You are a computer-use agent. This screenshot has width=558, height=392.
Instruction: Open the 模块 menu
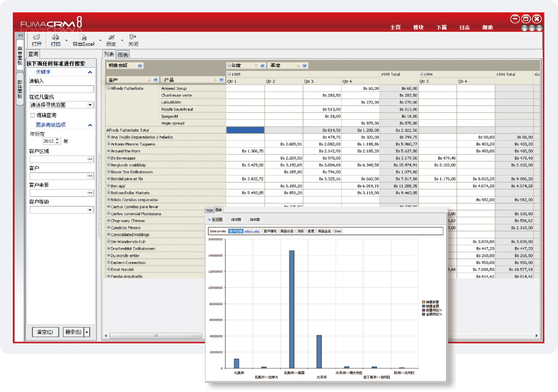click(418, 27)
